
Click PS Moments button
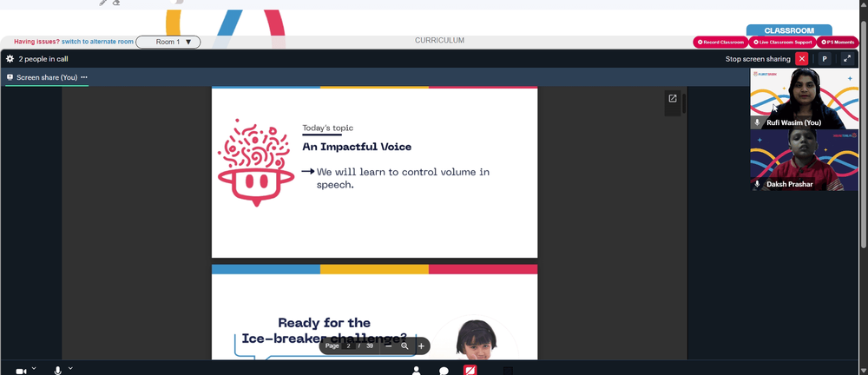[838, 42]
